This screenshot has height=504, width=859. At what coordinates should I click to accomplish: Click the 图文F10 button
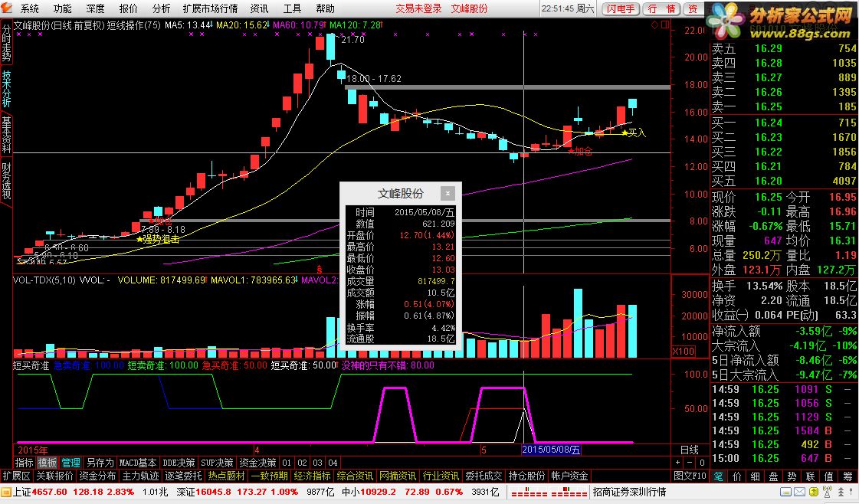pyautogui.click(x=690, y=476)
